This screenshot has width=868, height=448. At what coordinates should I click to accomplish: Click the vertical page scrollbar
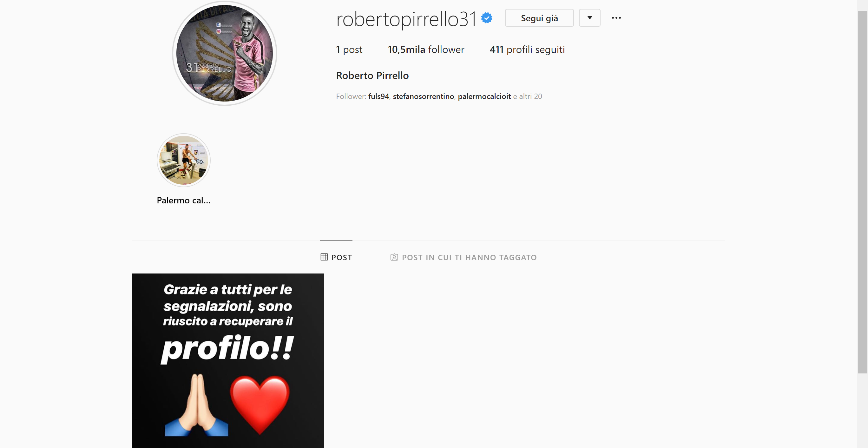pyautogui.click(x=863, y=192)
